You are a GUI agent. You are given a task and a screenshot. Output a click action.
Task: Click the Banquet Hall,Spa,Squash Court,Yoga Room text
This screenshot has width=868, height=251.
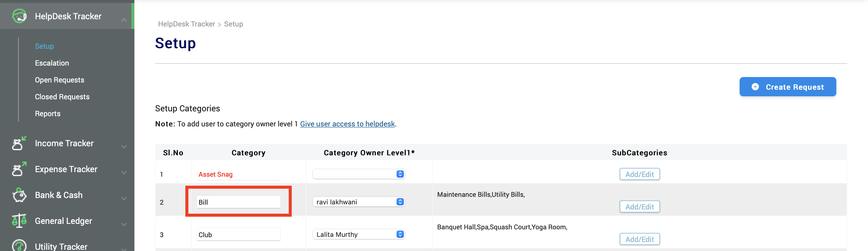[502, 227]
